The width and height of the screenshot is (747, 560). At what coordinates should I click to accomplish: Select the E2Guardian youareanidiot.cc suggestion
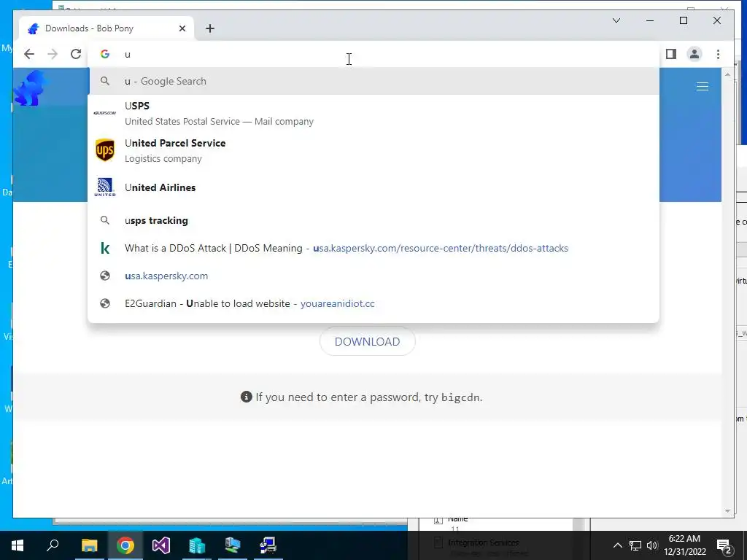(374, 303)
